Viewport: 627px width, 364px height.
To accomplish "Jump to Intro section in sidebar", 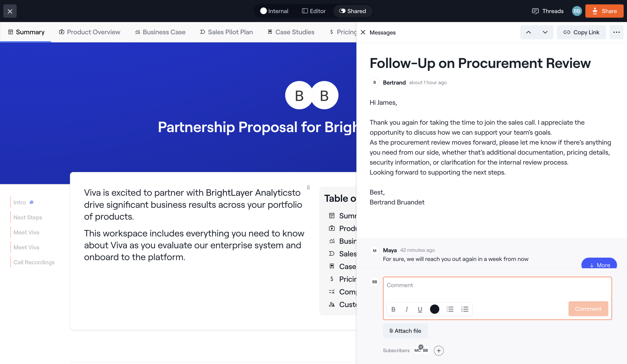I will 20,202.
